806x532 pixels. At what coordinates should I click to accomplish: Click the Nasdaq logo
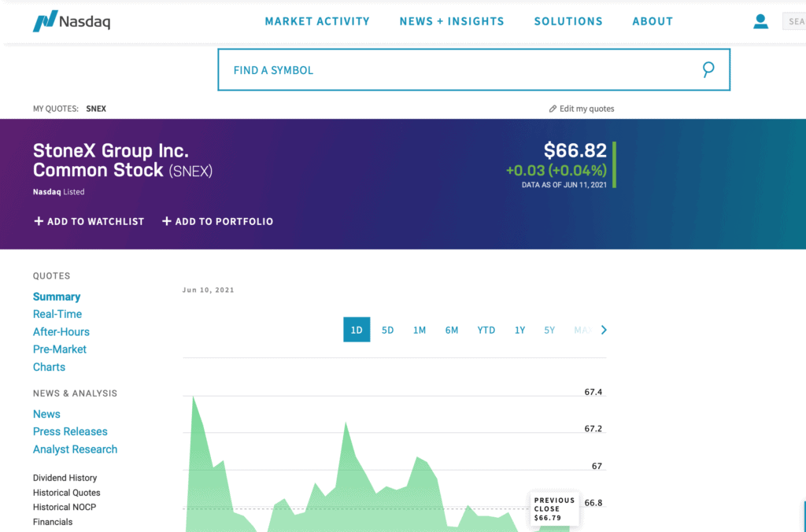(72, 21)
